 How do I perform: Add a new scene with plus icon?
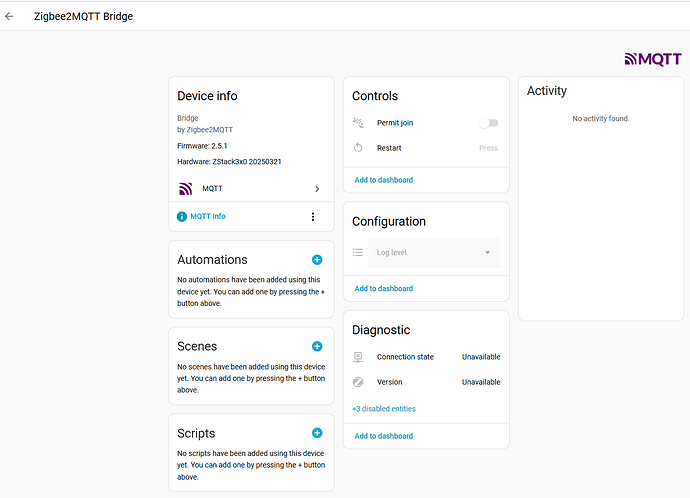click(x=317, y=346)
